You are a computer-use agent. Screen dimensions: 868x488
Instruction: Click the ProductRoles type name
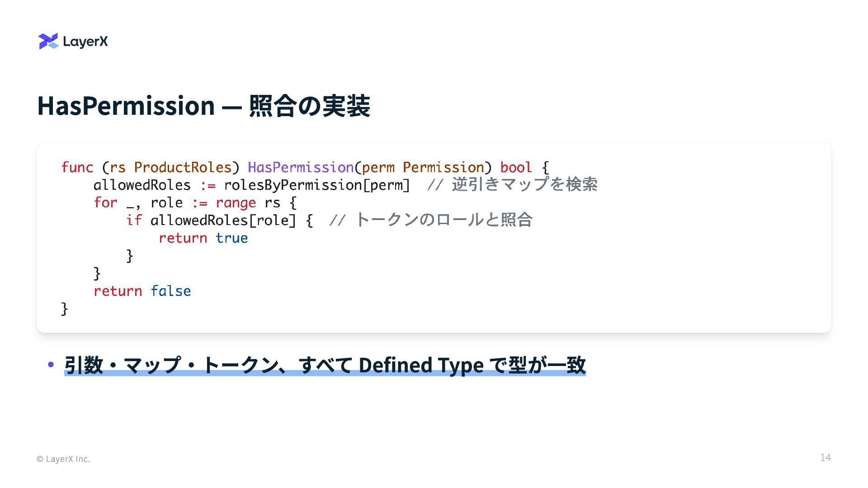coord(183,168)
